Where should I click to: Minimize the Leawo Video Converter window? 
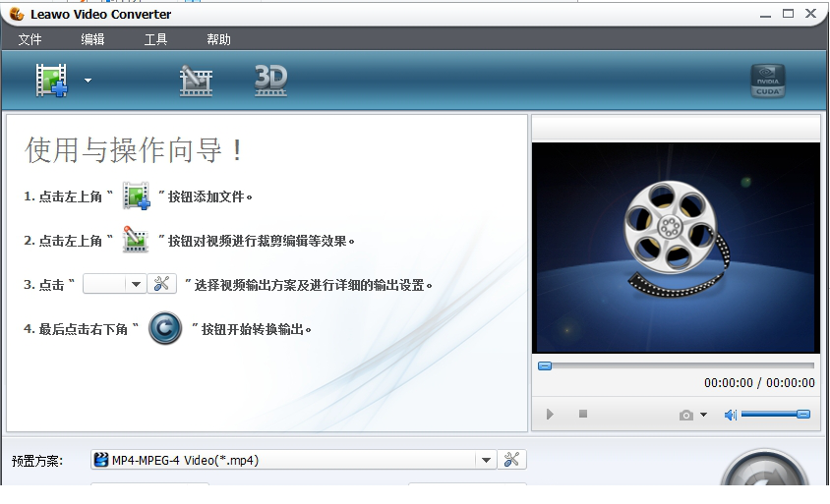pos(765,15)
